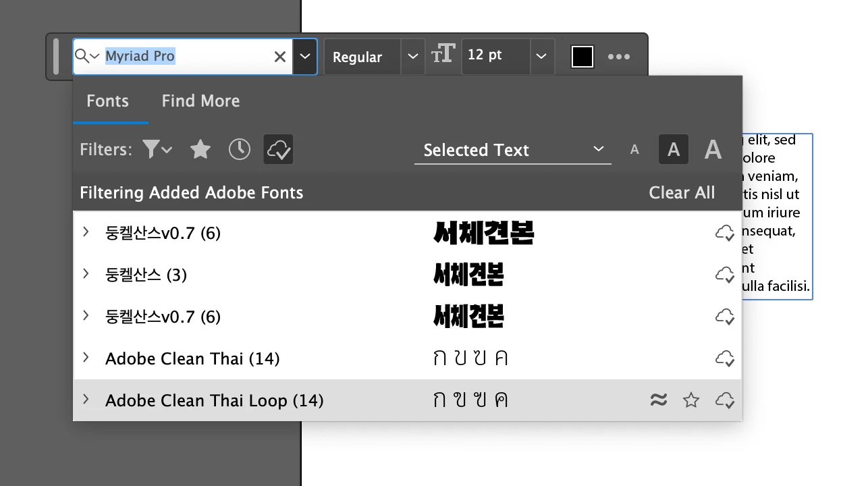Click Clear All filters

pos(682,193)
